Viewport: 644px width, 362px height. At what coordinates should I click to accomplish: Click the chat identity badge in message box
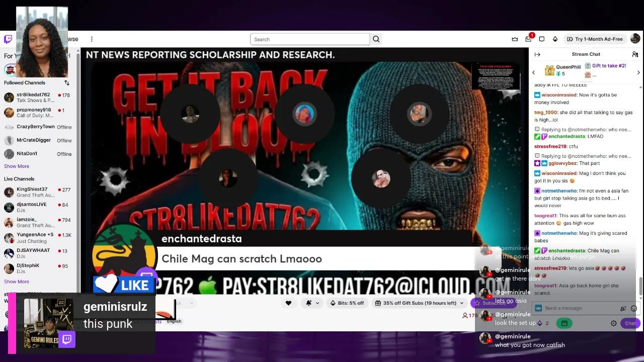coord(538,308)
